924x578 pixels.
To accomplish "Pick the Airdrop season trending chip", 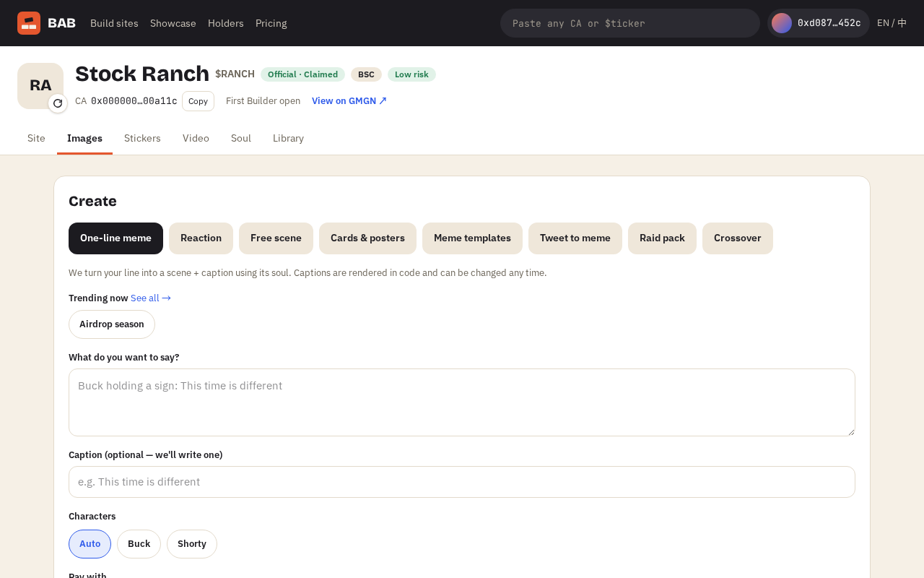I will pyautogui.click(x=112, y=324).
